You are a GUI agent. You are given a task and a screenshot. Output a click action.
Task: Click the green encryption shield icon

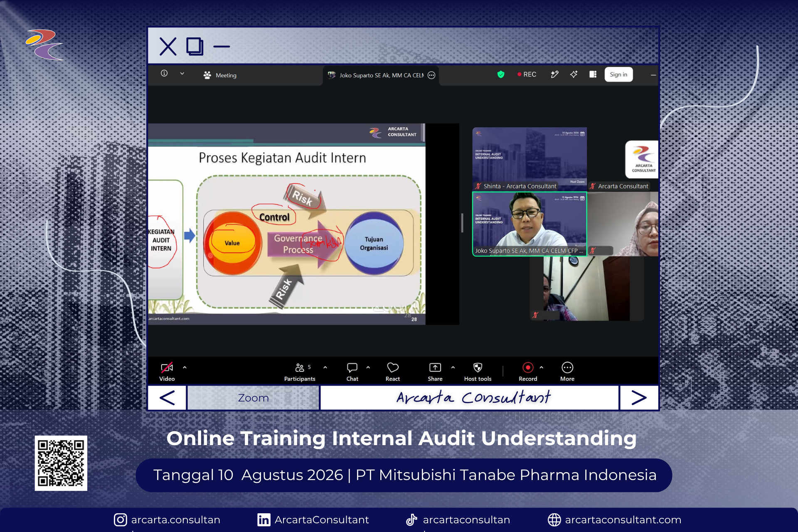click(x=501, y=74)
